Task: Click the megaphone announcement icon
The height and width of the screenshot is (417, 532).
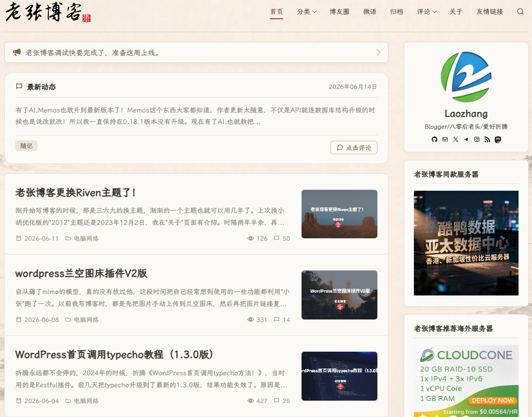Action: coord(17,52)
